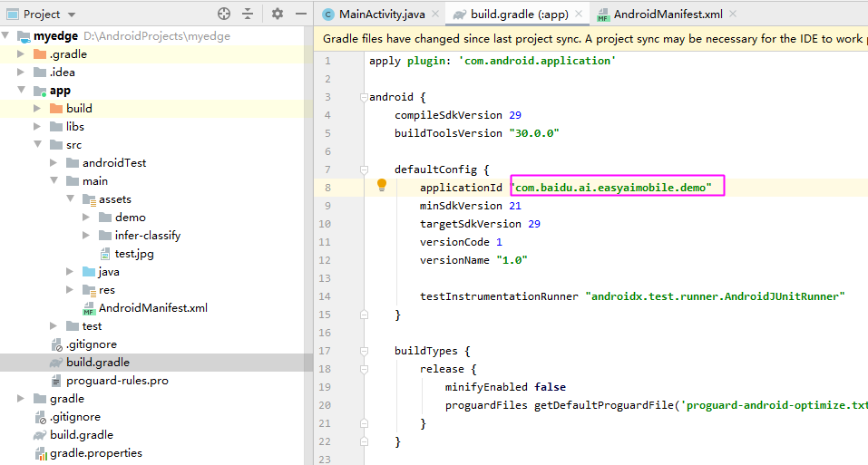Viewport: 868px width, 465px height.
Task: Click the 'com.android.application' plugin string
Action: click(538, 61)
